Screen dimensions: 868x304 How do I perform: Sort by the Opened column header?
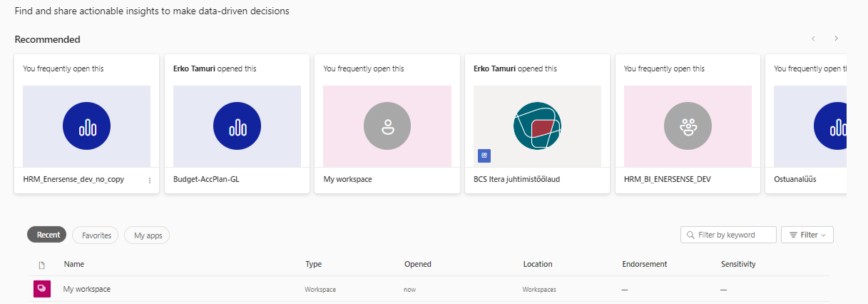(418, 264)
